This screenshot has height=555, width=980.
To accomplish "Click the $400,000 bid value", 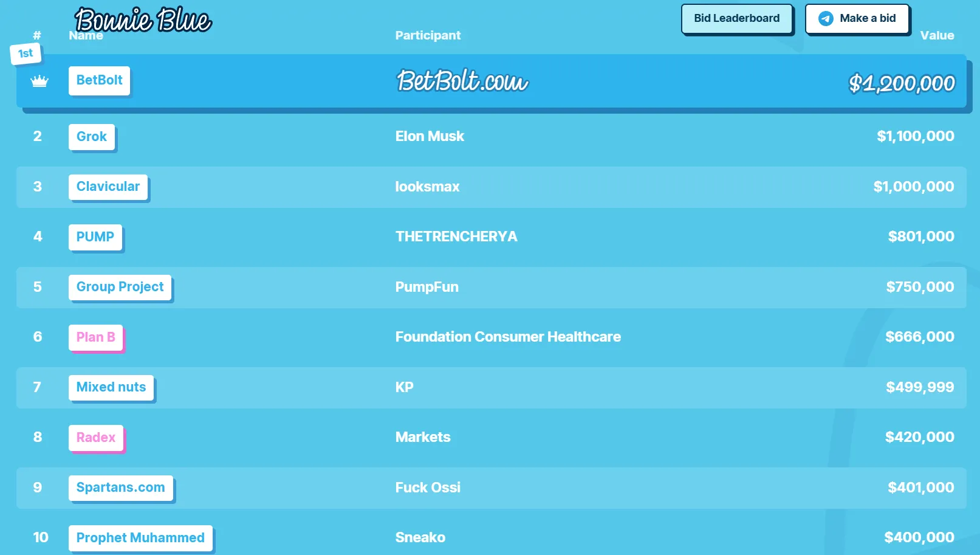I will click(x=919, y=537).
